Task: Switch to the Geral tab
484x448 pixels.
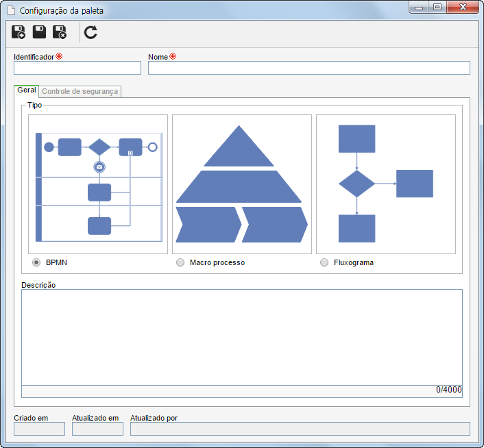Action: click(x=27, y=90)
